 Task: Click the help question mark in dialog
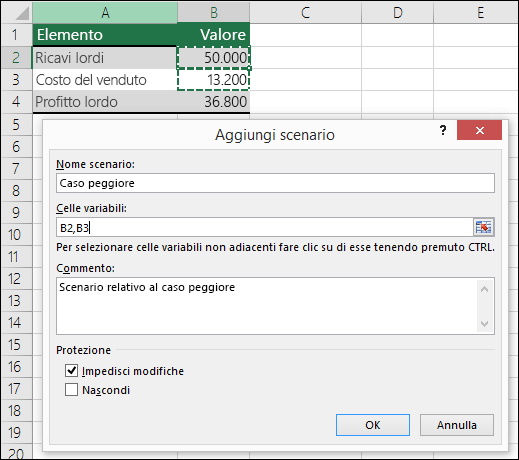(x=443, y=130)
